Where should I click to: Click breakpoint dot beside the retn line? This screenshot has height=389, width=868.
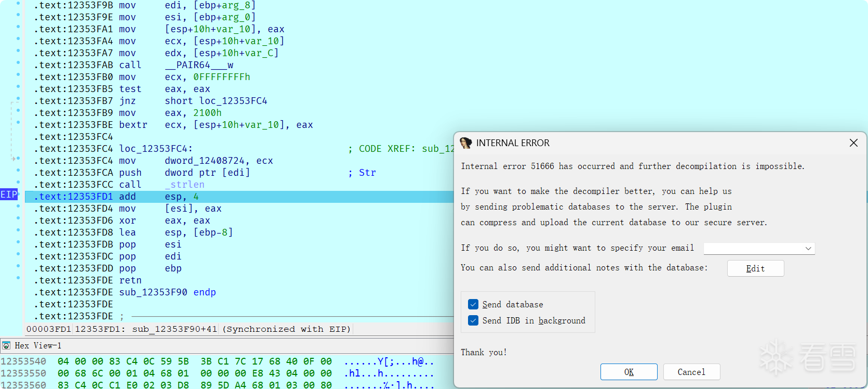click(x=18, y=278)
